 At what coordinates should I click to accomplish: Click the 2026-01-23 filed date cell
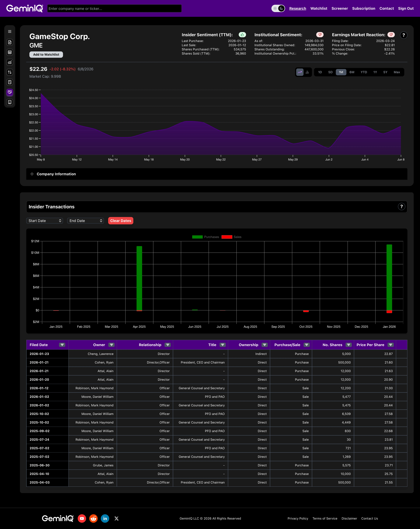pos(47,354)
